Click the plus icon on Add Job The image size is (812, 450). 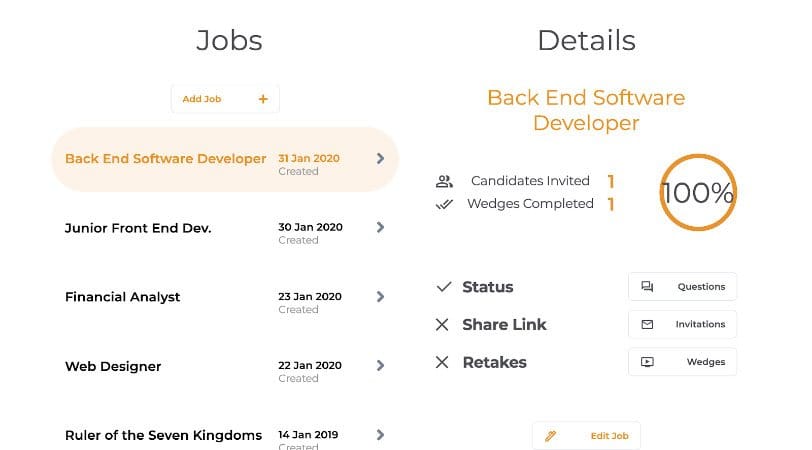263,99
